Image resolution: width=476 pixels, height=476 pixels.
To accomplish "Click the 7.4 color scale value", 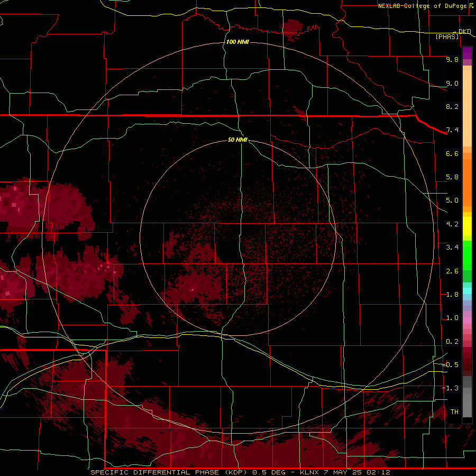I will pyautogui.click(x=452, y=130).
